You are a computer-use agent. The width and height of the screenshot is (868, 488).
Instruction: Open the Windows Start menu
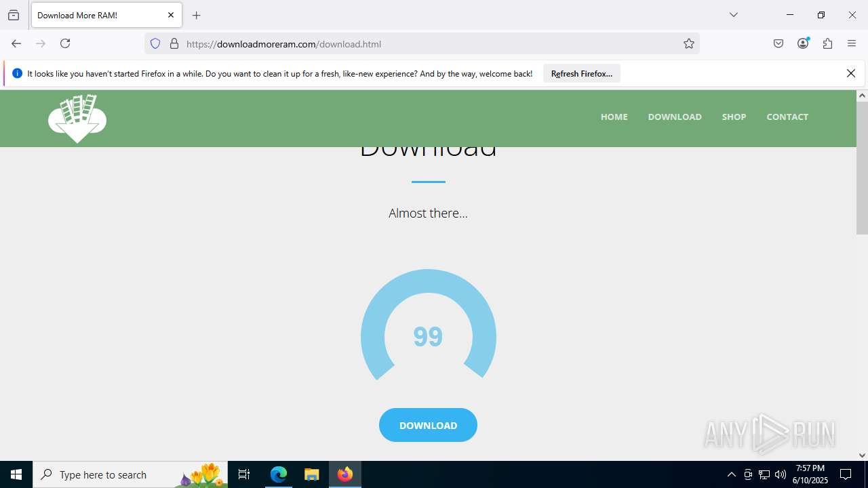coord(16,474)
